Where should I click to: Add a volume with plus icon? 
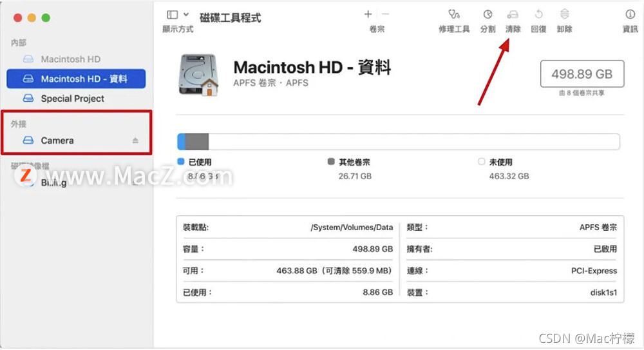[368, 14]
